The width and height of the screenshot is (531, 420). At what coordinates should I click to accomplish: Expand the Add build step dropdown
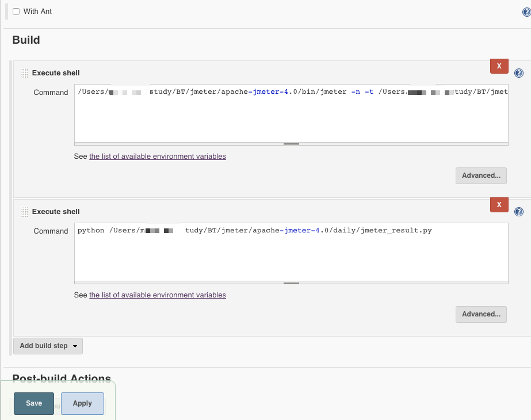[48, 346]
